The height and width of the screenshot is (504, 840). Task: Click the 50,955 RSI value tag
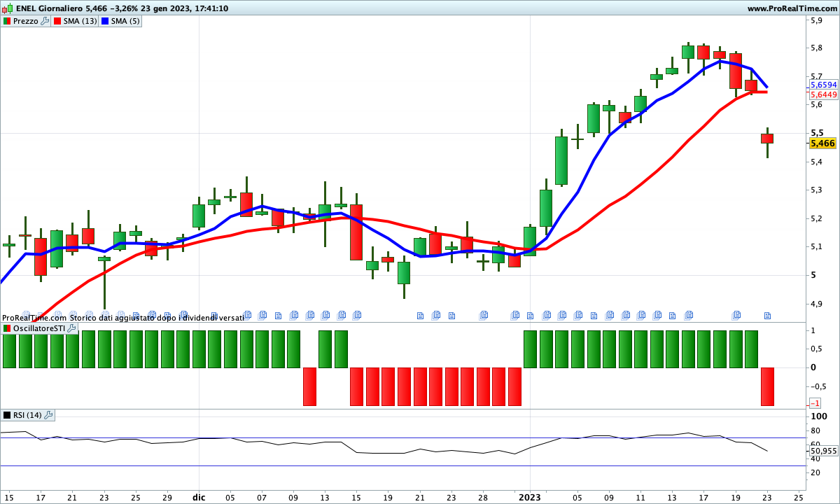click(x=823, y=451)
